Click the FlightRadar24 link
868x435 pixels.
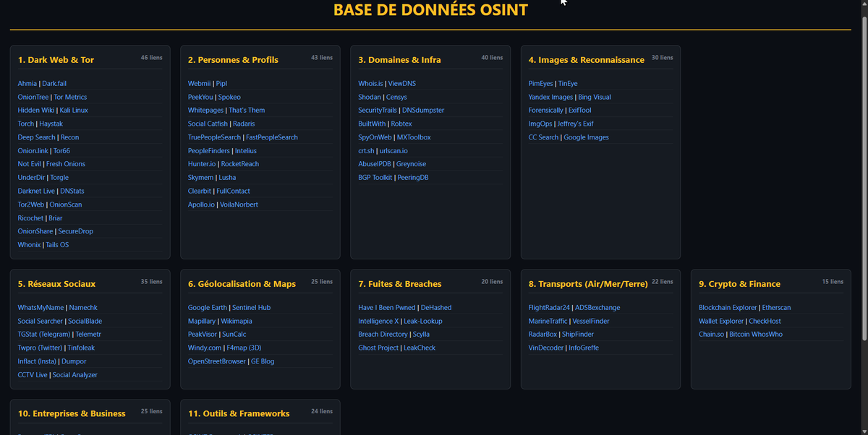coord(550,307)
